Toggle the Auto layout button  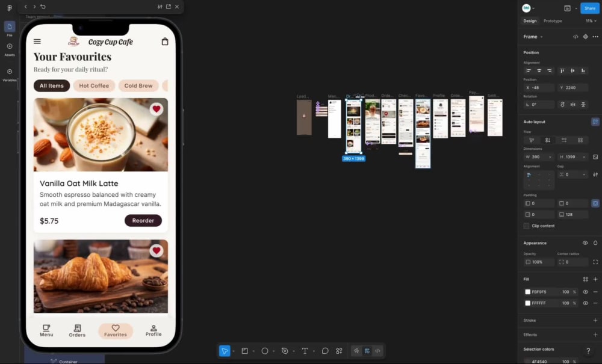tap(595, 122)
